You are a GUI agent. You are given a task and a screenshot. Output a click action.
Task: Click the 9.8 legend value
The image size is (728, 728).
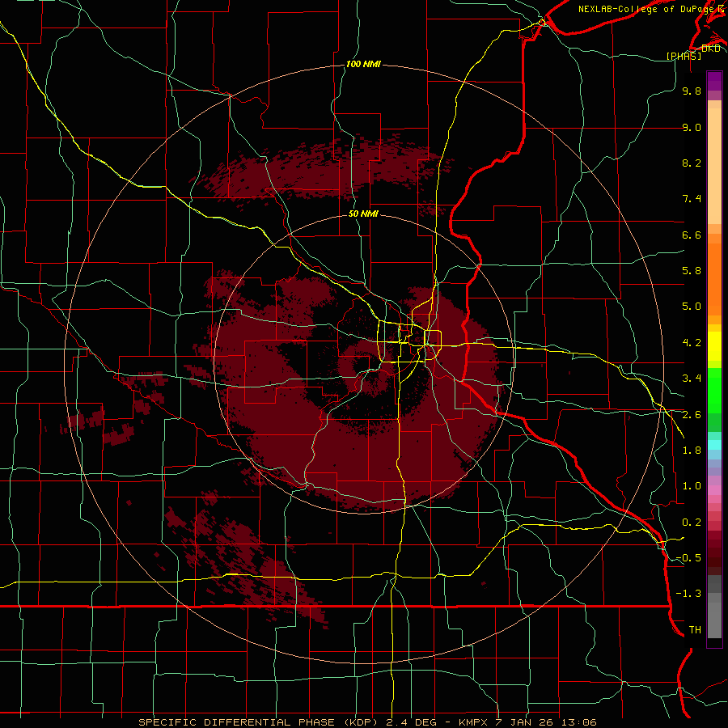[x=692, y=91]
